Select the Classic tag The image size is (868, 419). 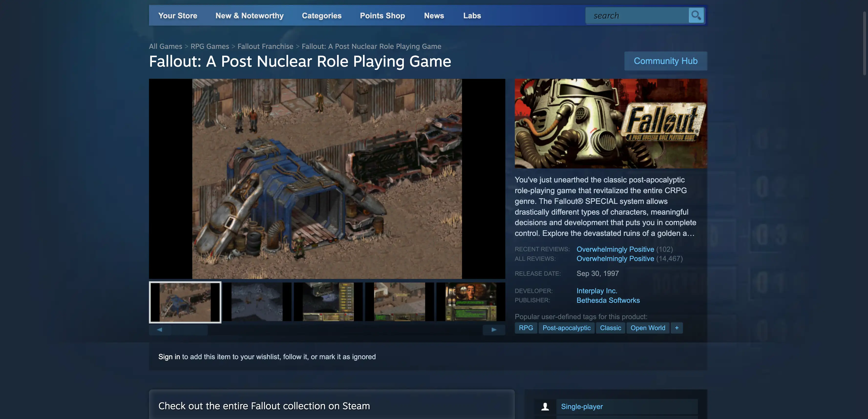(x=610, y=328)
